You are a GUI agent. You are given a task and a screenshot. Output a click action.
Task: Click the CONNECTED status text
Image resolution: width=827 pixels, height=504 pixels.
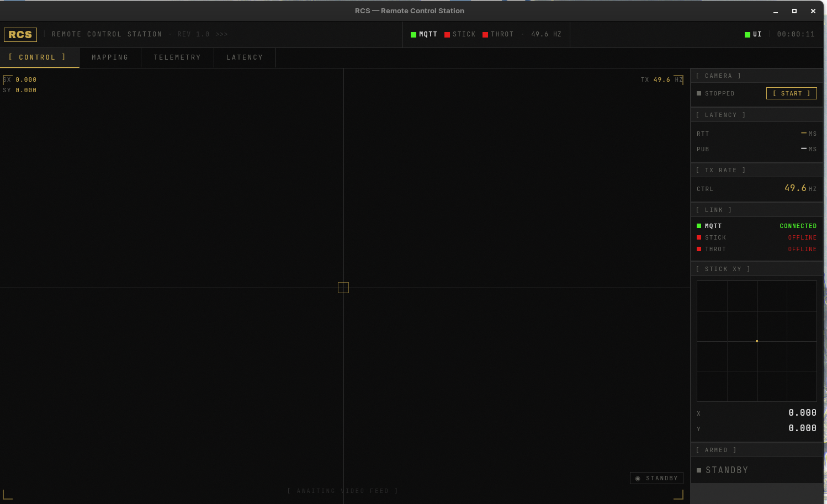coord(798,226)
